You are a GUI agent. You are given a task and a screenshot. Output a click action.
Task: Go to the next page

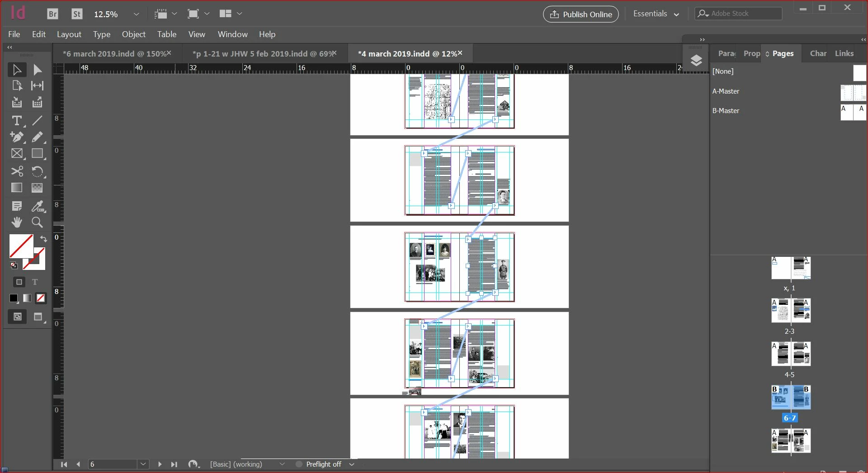click(x=160, y=464)
